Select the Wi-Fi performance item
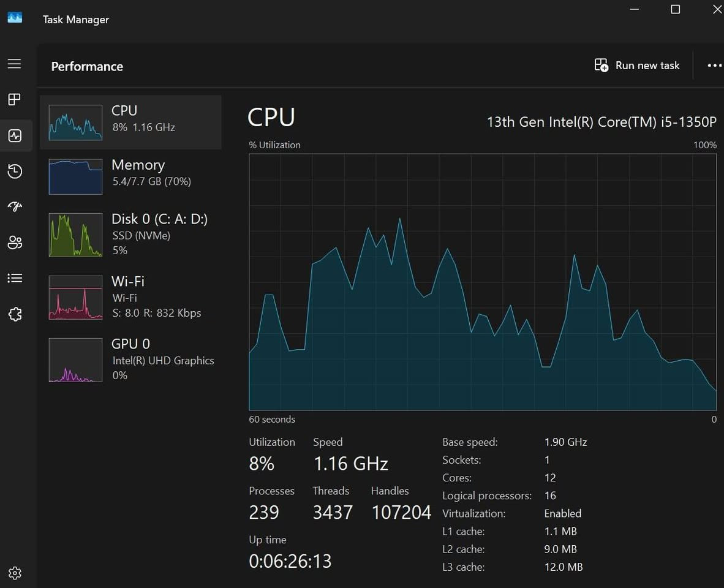724x588 pixels. point(130,297)
